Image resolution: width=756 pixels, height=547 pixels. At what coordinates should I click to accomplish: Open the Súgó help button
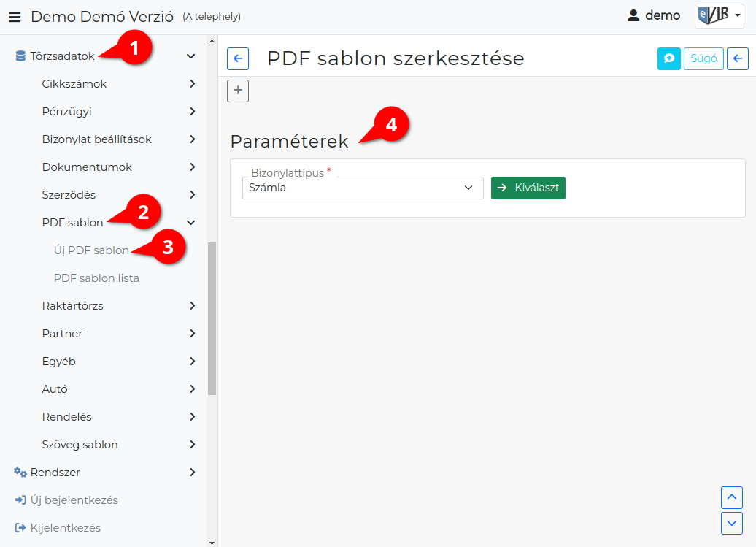(703, 59)
